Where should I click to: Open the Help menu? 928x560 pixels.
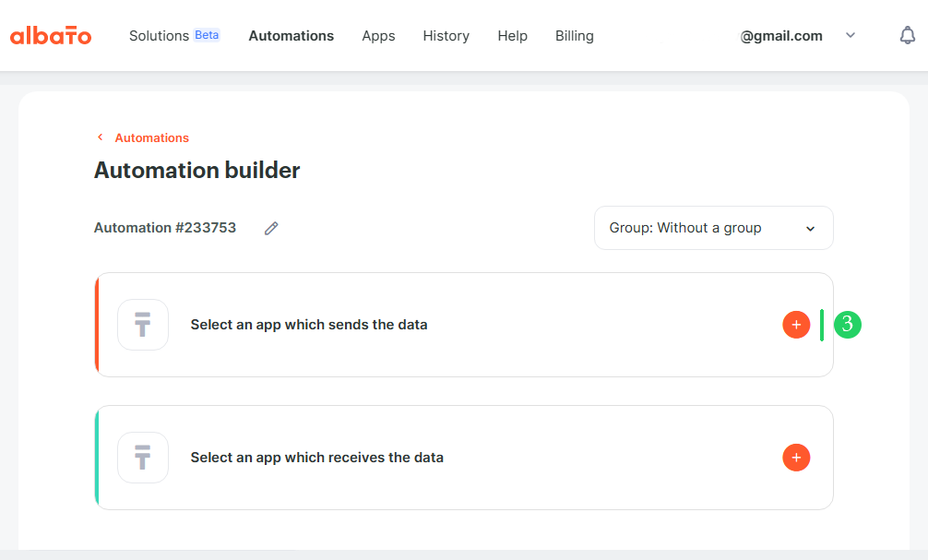click(x=513, y=36)
